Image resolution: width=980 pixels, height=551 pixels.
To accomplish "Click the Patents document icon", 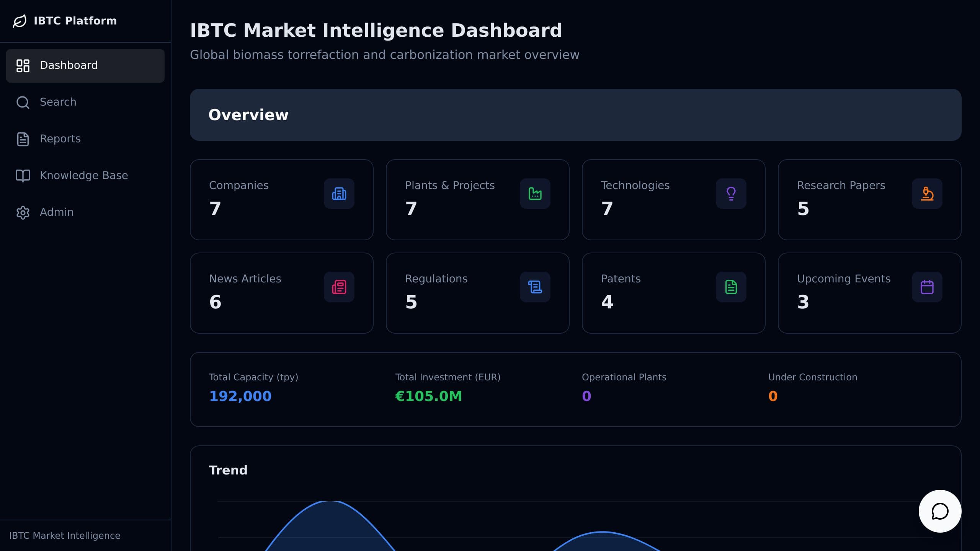I will coord(731,287).
